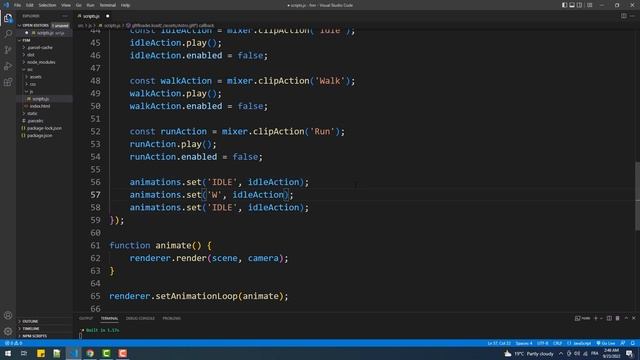Click the new terminal plus icon
Viewport: 640px width, 360px height.
596,318
